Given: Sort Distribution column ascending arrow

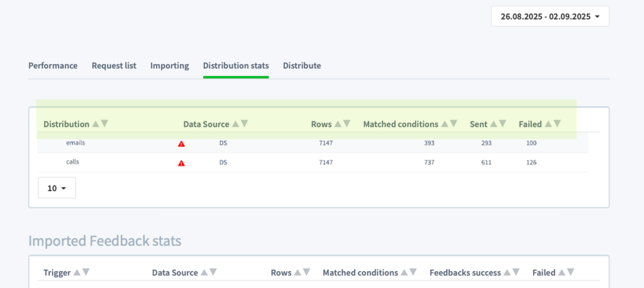Looking at the screenshot, I should pos(96,124).
